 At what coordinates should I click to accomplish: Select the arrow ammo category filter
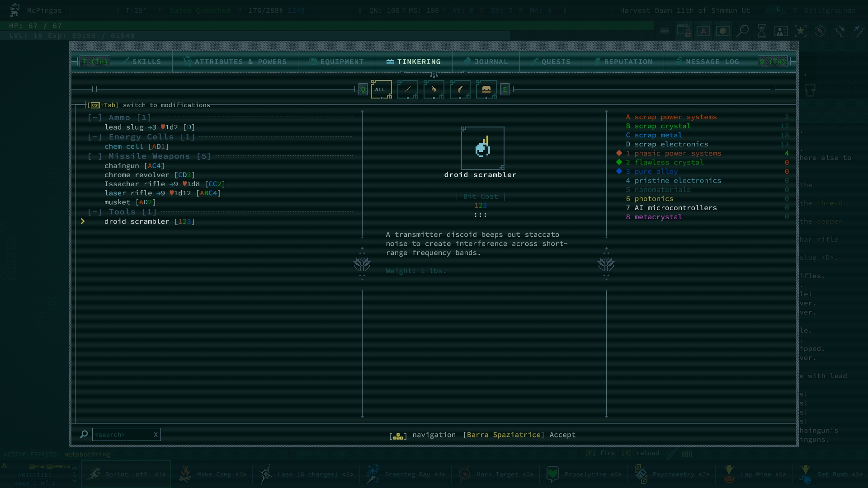pos(407,89)
